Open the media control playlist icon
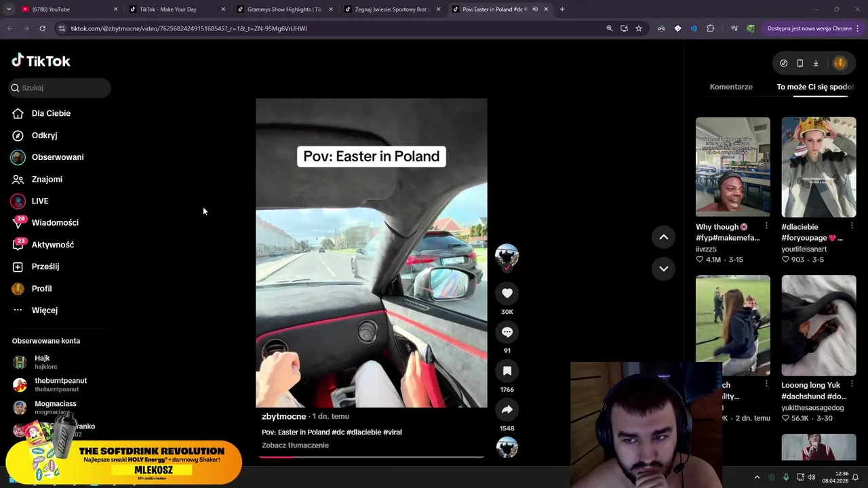This screenshot has width=868, height=488. [734, 28]
